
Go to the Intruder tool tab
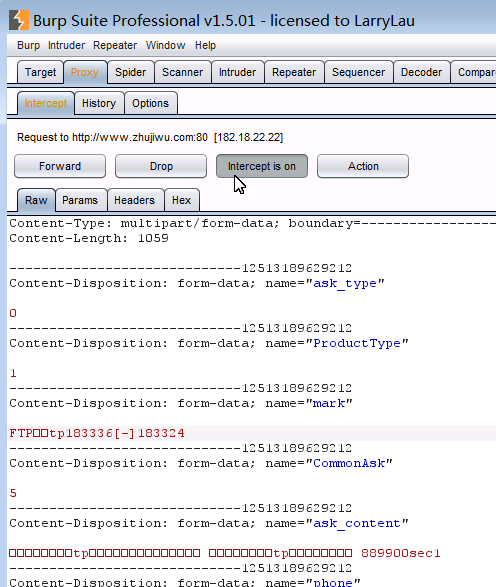237,72
